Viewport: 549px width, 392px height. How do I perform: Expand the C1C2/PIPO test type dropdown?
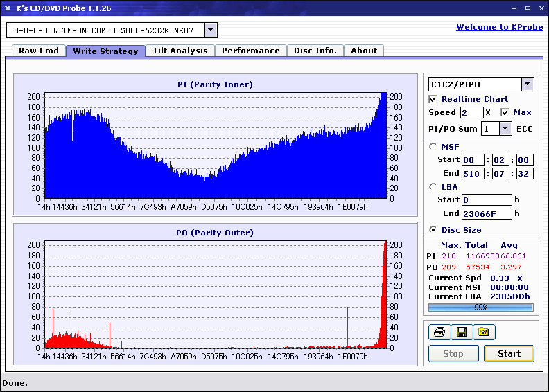click(527, 84)
